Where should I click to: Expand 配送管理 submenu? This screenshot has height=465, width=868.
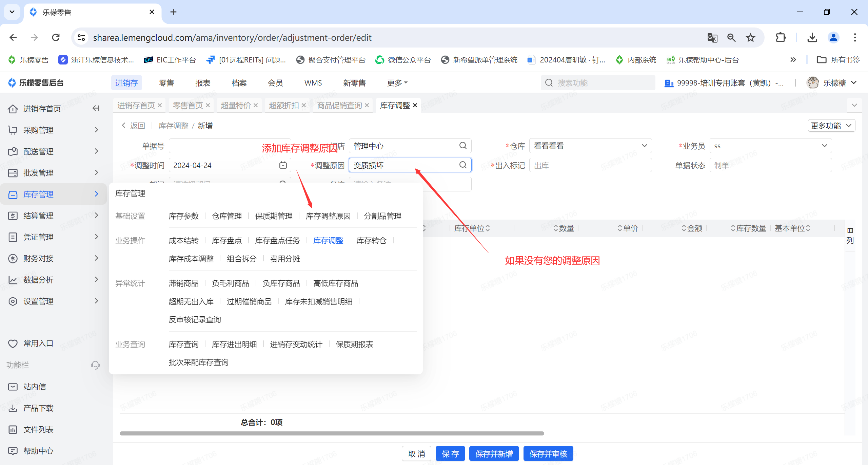point(54,151)
